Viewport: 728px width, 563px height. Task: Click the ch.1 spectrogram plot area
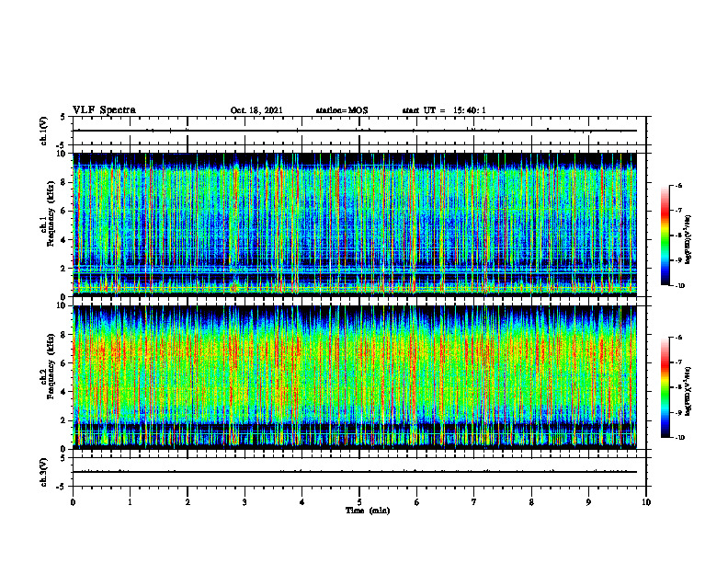click(355, 224)
